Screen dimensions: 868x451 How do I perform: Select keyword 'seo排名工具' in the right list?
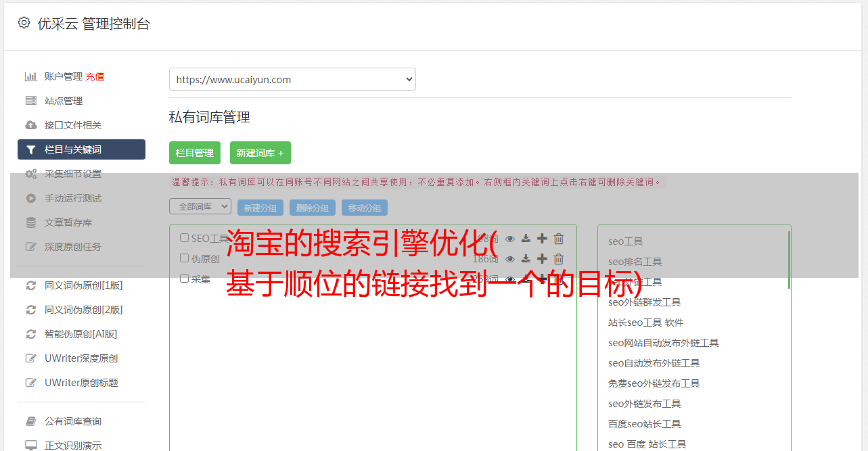pyautogui.click(x=635, y=262)
